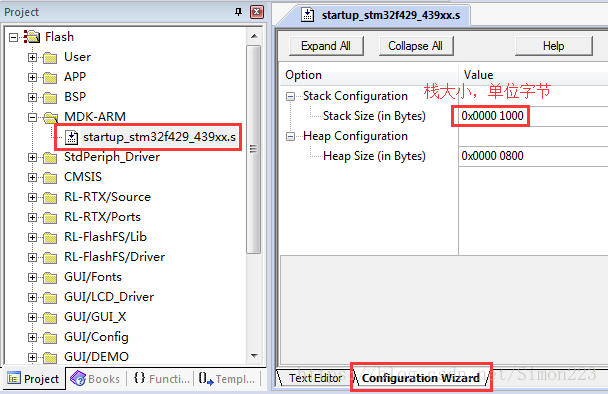Expand the StdPeriph_Driver folder node
Image resolution: width=608 pixels, height=394 pixels.
point(33,157)
